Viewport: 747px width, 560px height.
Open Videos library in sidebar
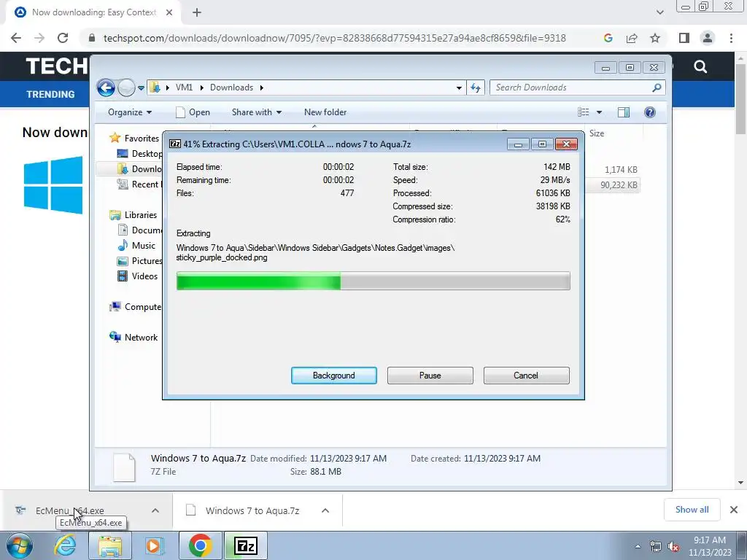pyautogui.click(x=144, y=276)
